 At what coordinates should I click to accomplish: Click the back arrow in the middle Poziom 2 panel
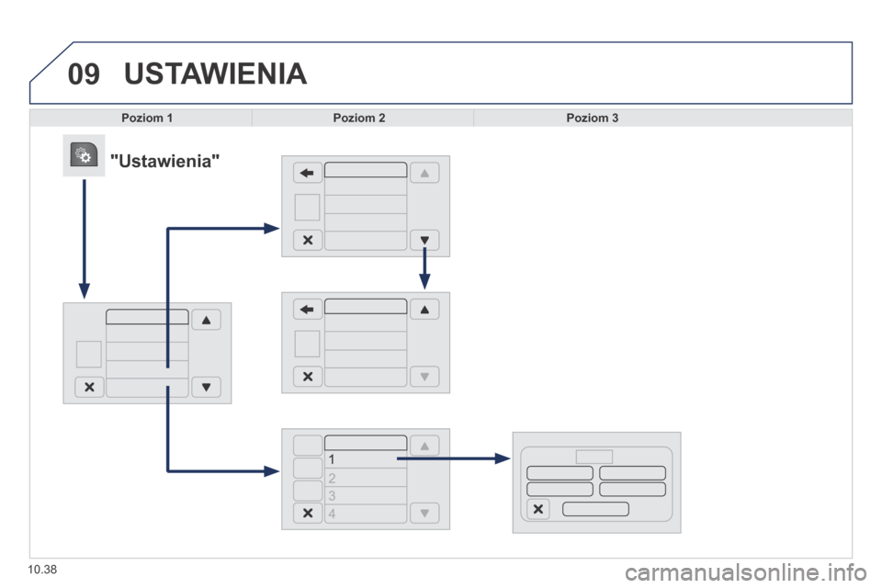[x=307, y=309]
